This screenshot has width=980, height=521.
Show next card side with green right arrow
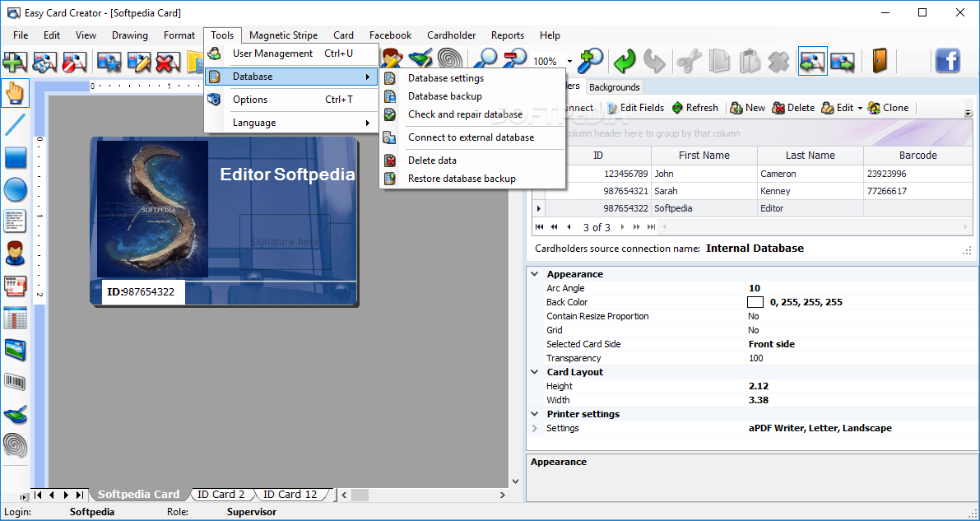coord(843,61)
